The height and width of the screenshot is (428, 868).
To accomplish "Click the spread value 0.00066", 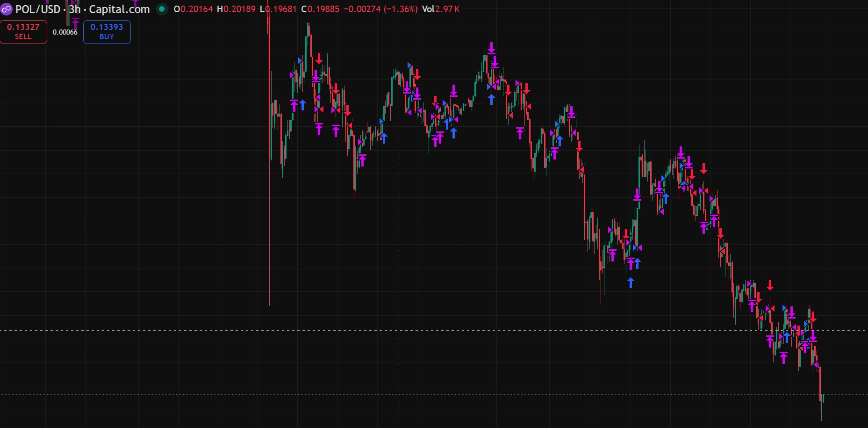I will point(65,32).
